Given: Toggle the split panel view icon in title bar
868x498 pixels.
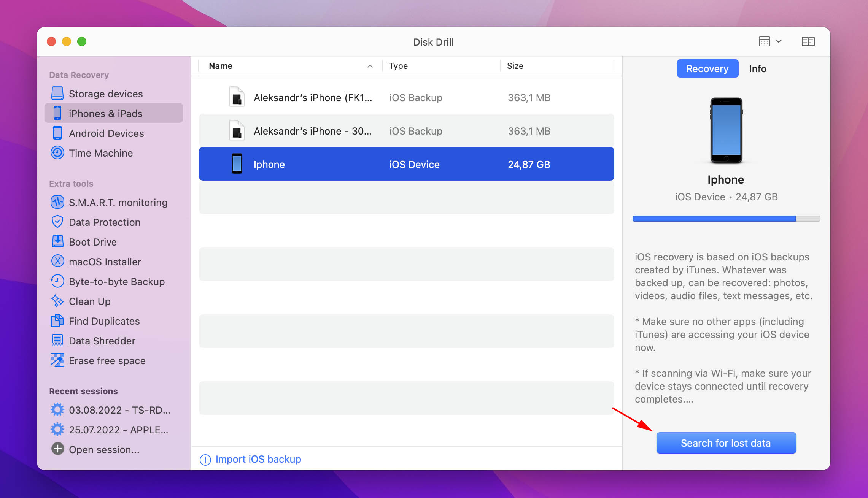Looking at the screenshot, I should click(x=808, y=41).
